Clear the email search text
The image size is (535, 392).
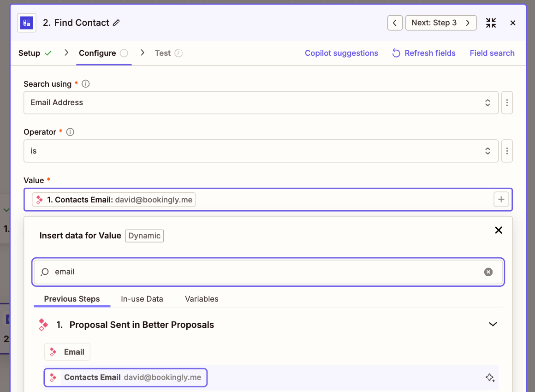(488, 272)
